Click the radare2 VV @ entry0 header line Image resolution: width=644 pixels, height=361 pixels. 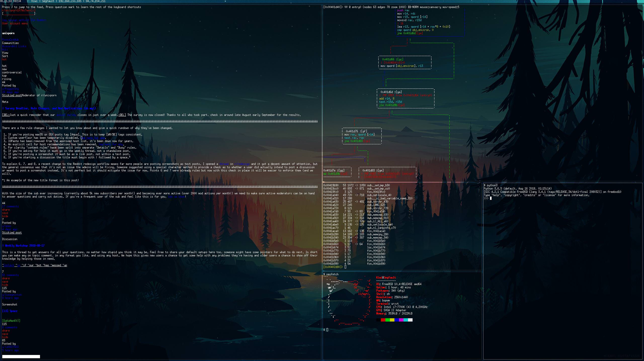coord(391,7)
